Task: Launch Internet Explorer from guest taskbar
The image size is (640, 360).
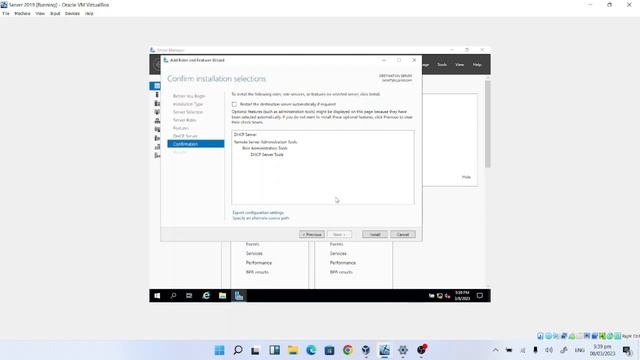Action: coord(206,296)
